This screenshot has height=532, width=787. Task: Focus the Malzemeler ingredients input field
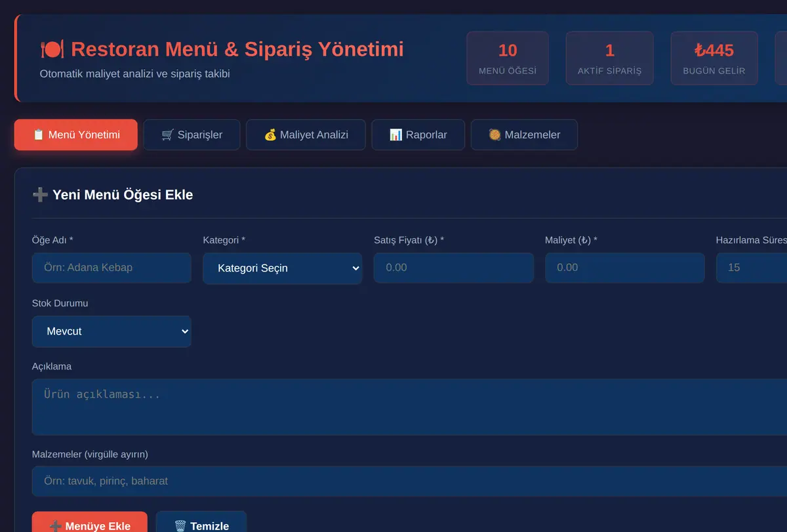coord(409,481)
